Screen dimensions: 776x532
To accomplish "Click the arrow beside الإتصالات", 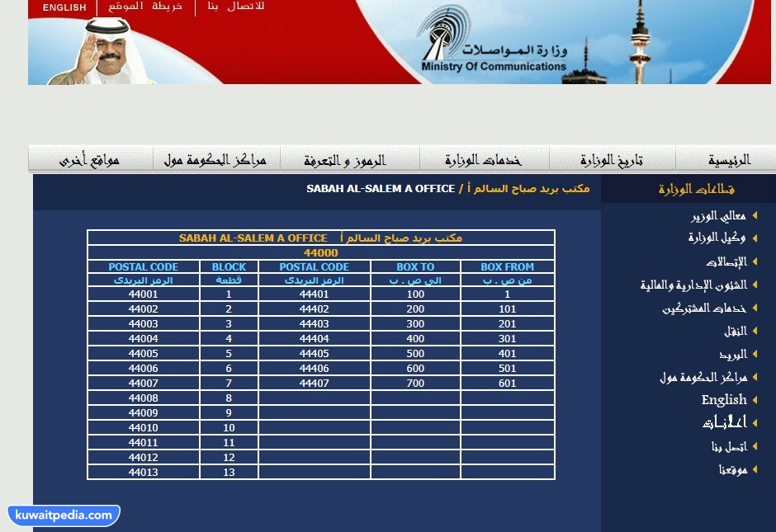I will click(x=755, y=261).
